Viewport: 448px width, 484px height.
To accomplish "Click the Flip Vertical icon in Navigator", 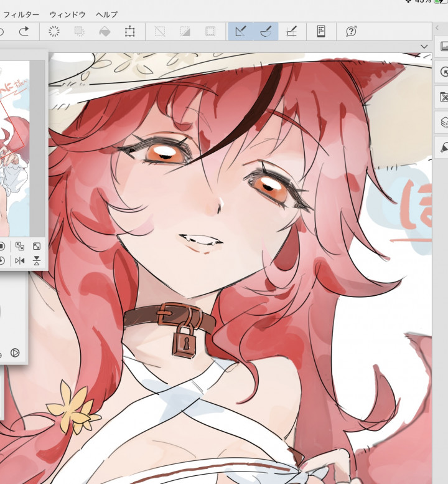I will (37, 261).
